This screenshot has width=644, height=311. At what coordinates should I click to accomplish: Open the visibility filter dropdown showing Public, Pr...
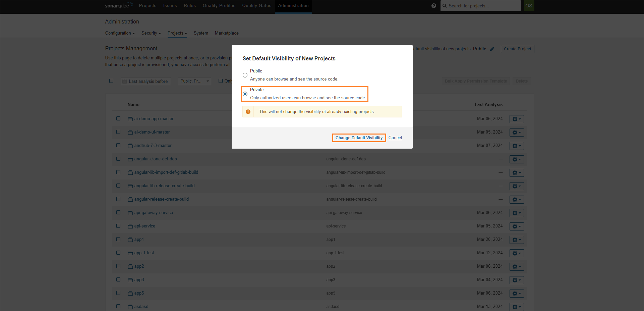point(194,81)
